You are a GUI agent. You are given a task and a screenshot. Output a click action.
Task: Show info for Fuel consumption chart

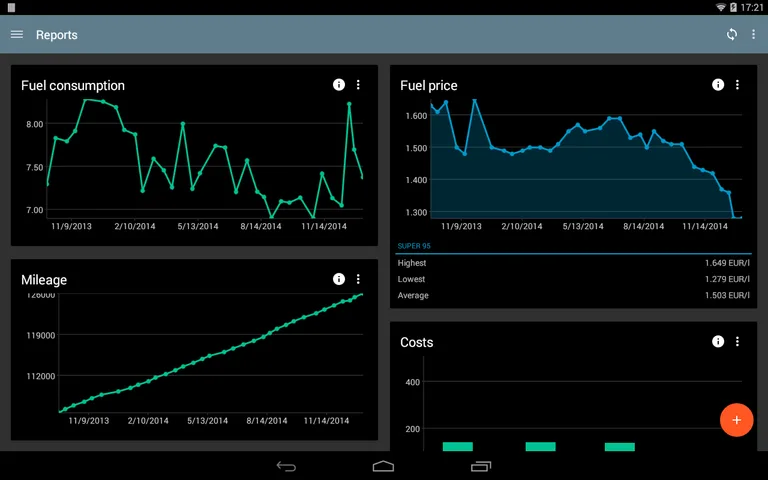click(339, 85)
